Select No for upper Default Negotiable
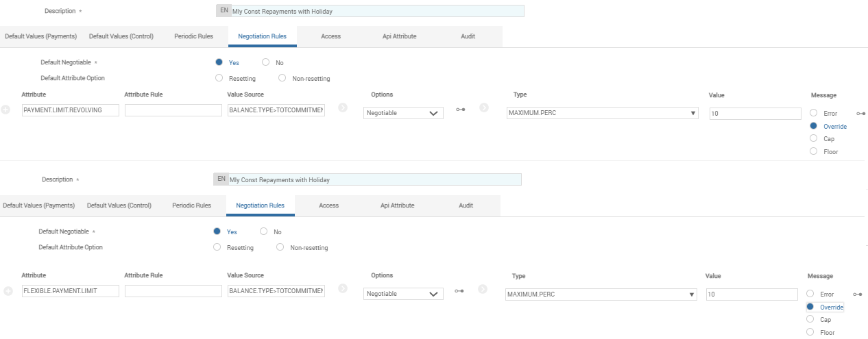Viewport: 868px width, 339px height. click(x=265, y=62)
